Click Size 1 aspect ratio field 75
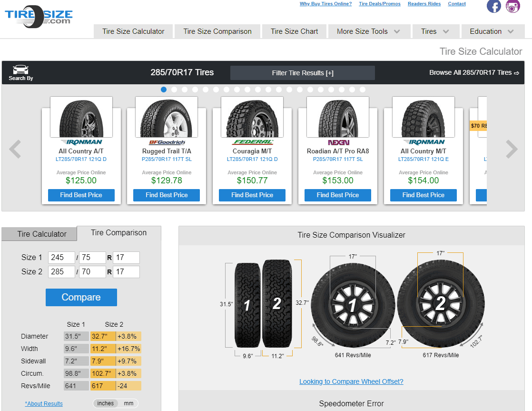This screenshot has width=532, height=411. tap(92, 258)
